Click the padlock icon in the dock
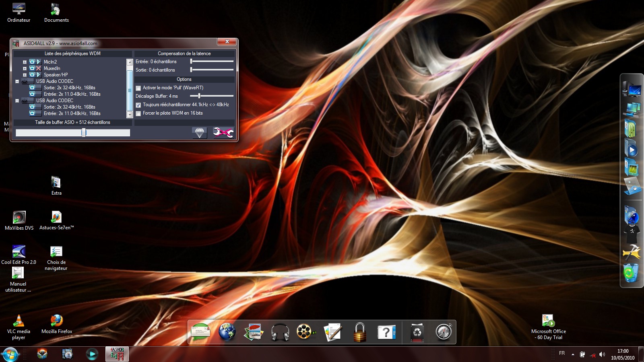Image resolution: width=644 pixels, height=362 pixels. (x=359, y=332)
